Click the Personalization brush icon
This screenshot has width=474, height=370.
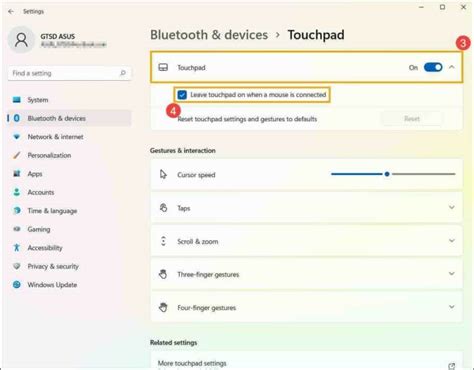tap(17, 155)
